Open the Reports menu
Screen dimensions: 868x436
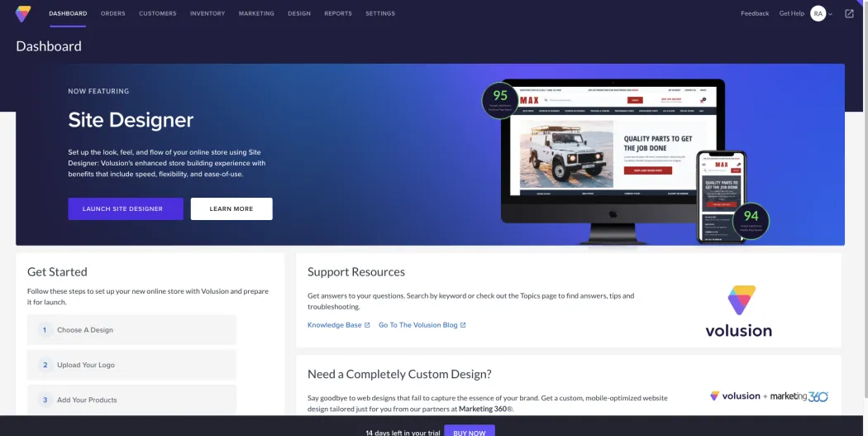coord(338,13)
